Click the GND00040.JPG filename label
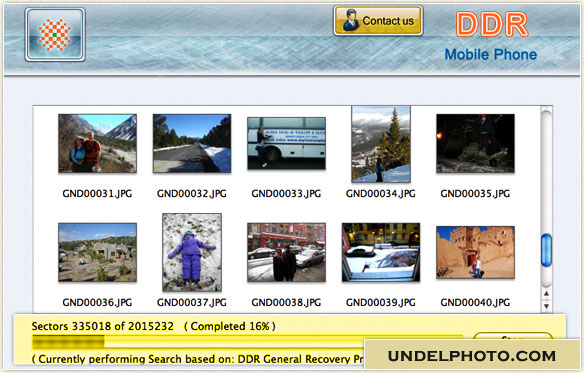 tap(475, 302)
